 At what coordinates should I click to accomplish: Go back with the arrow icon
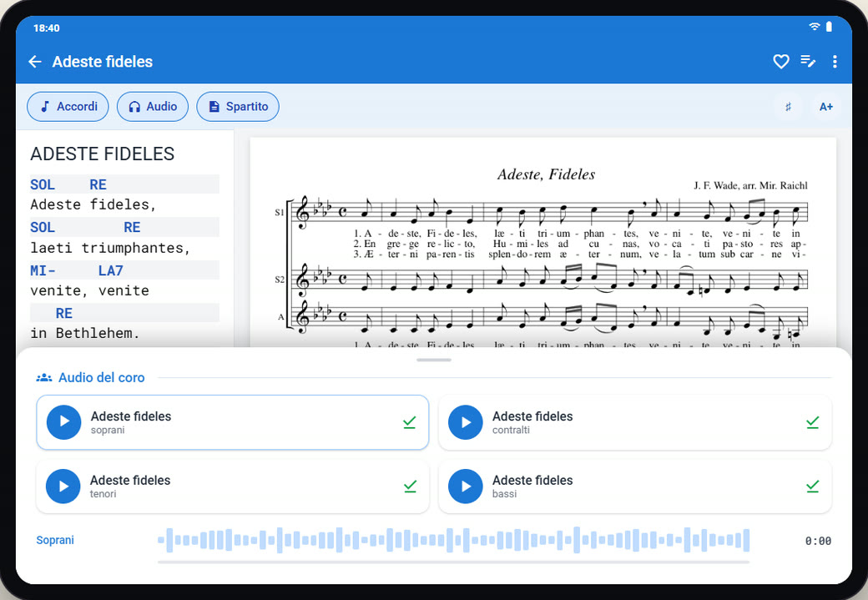[35, 62]
